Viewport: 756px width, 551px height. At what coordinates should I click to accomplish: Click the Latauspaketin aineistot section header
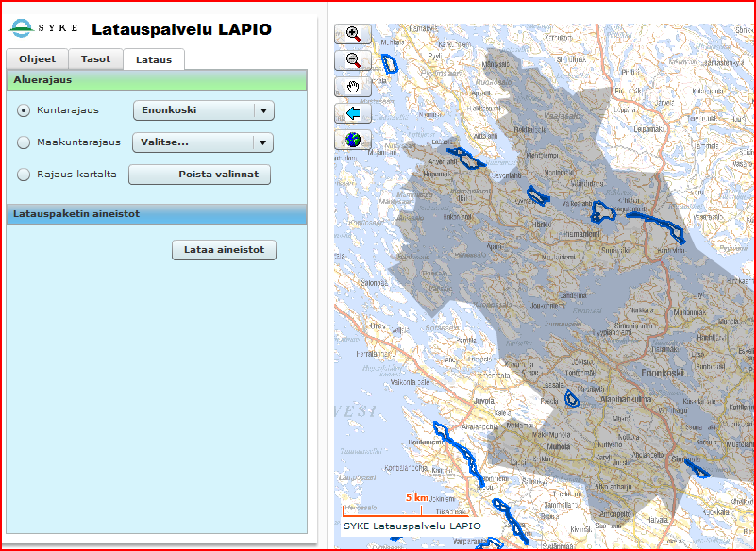[157, 214]
